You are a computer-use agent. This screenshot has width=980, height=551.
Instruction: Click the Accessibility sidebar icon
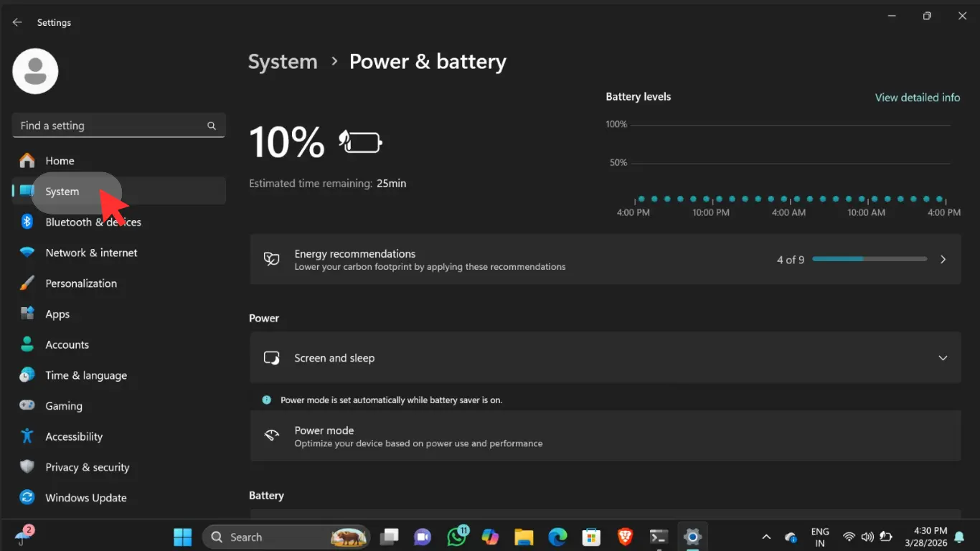tap(27, 436)
